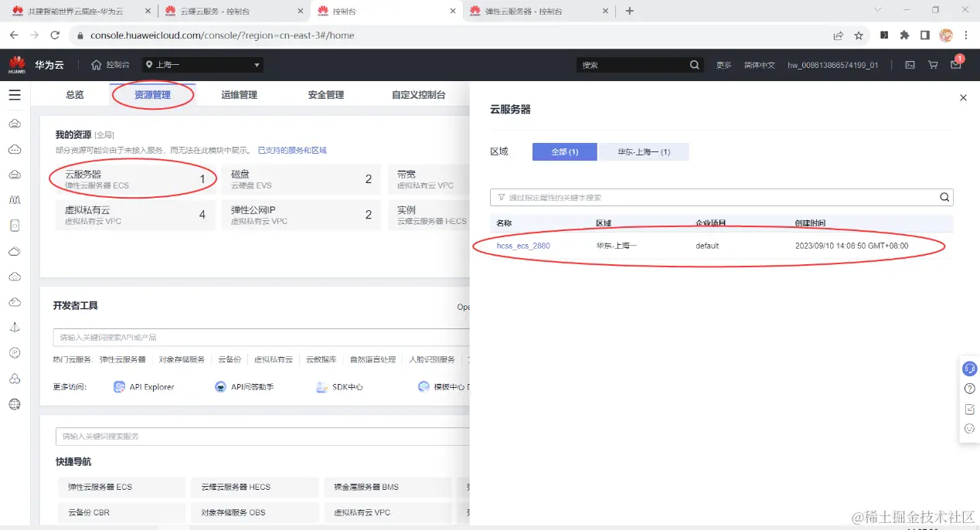
Task: Open the hamburger service list menu
Action: point(14,95)
